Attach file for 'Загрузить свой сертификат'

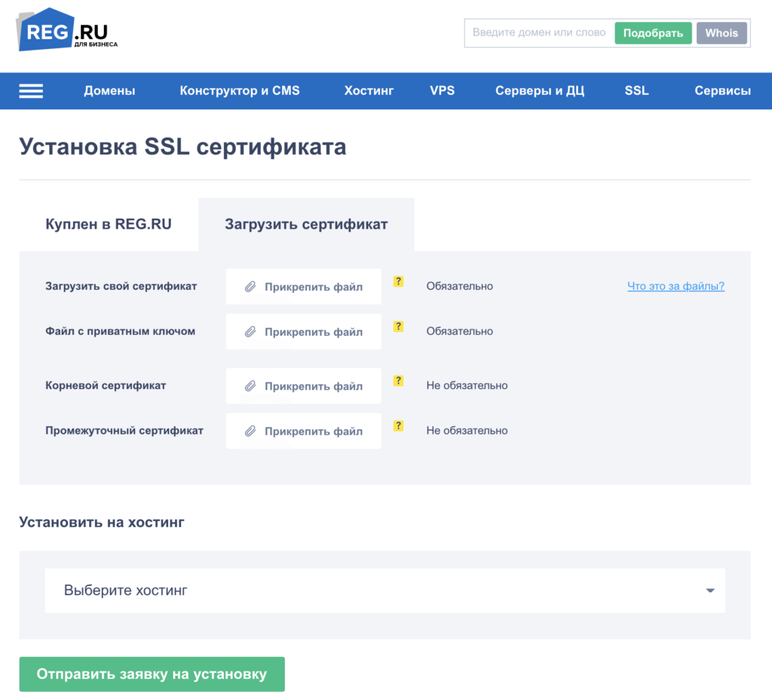pyautogui.click(x=304, y=287)
